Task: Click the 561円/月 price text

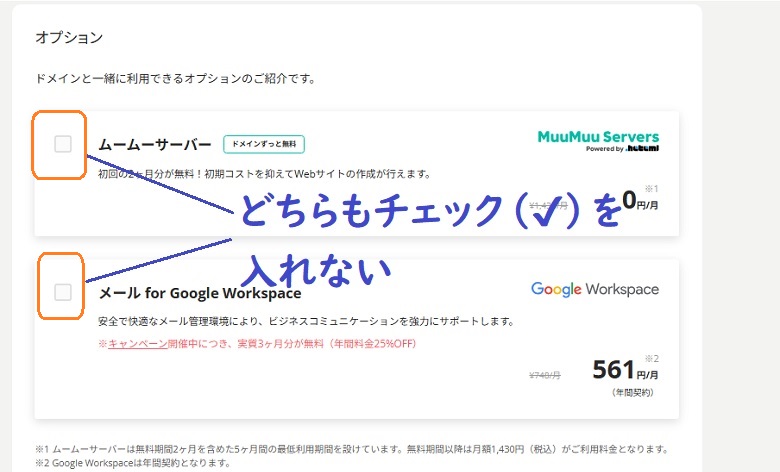Action: tap(625, 370)
